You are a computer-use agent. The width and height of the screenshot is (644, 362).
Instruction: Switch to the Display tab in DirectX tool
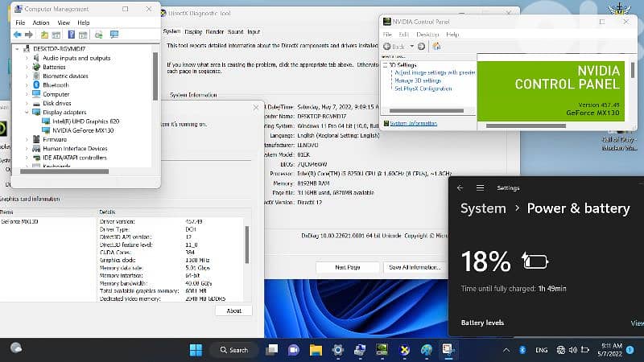[x=193, y=31]
